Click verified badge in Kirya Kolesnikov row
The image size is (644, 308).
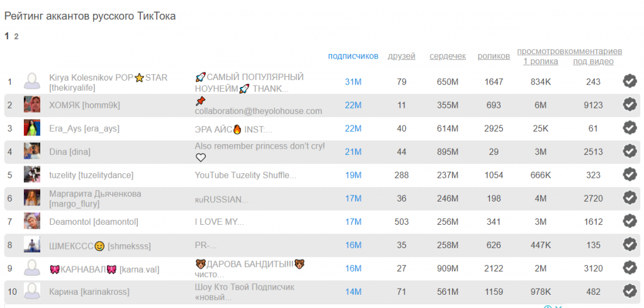[630, 81]
